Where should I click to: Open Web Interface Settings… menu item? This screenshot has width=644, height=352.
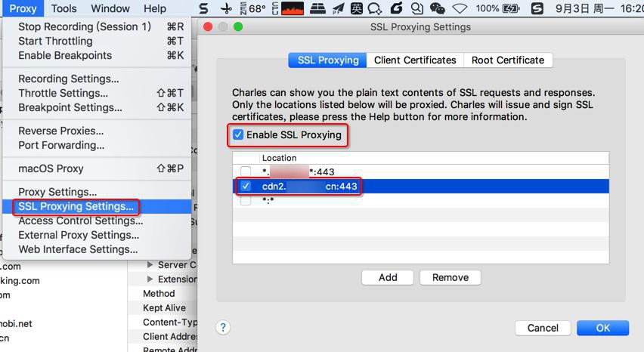click(97, 249)
